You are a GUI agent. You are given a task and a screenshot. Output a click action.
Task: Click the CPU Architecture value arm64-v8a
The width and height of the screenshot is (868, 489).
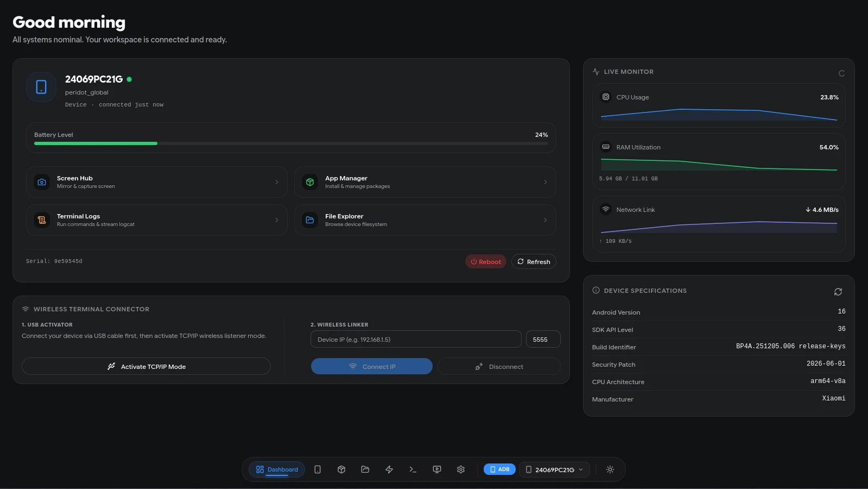click(828, 381)
